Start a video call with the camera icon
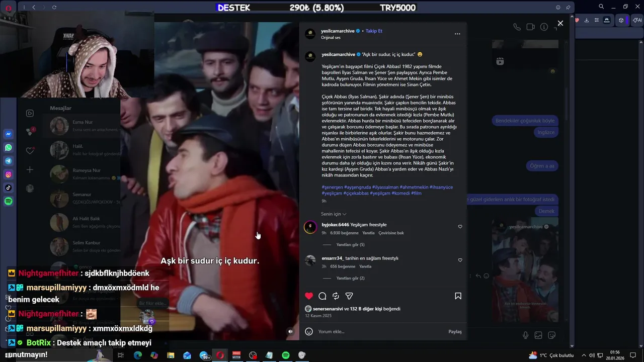This screenshot has width=644, height=362. 530,27
